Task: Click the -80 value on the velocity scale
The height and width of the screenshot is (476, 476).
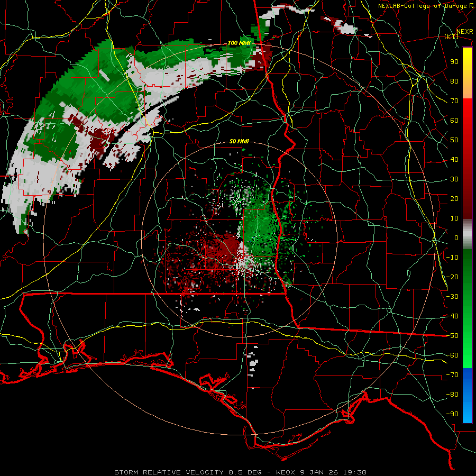Action: (x=452, y=395)
